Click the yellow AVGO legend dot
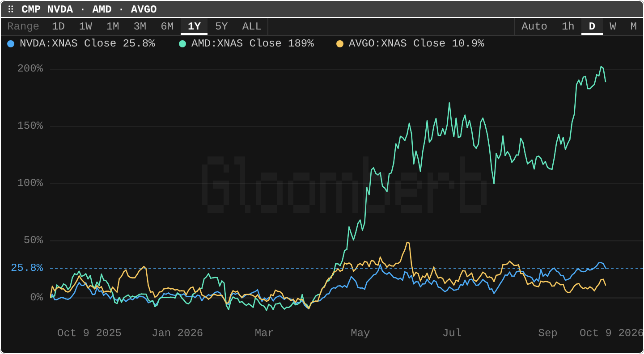This screenshot has height=354, width=644. click(340, 44)
